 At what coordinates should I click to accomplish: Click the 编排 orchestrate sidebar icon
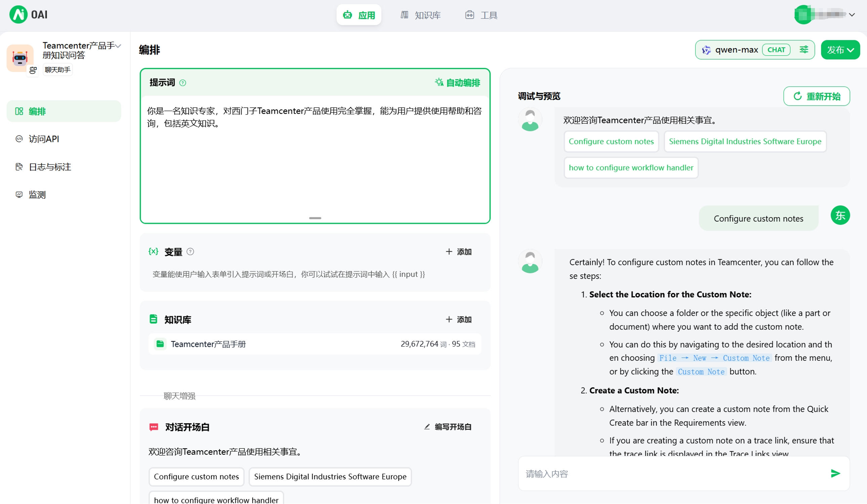pyautogui.click(x=19, y=111)
